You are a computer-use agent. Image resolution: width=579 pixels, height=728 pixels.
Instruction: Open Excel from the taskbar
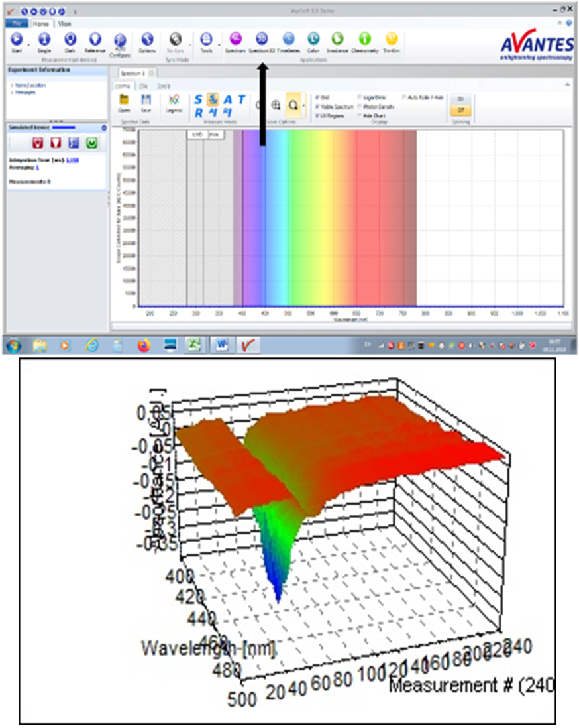[x=194, y=345]
